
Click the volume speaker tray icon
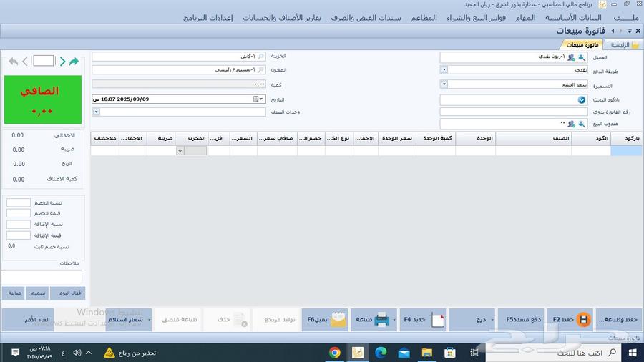point(77,353)
